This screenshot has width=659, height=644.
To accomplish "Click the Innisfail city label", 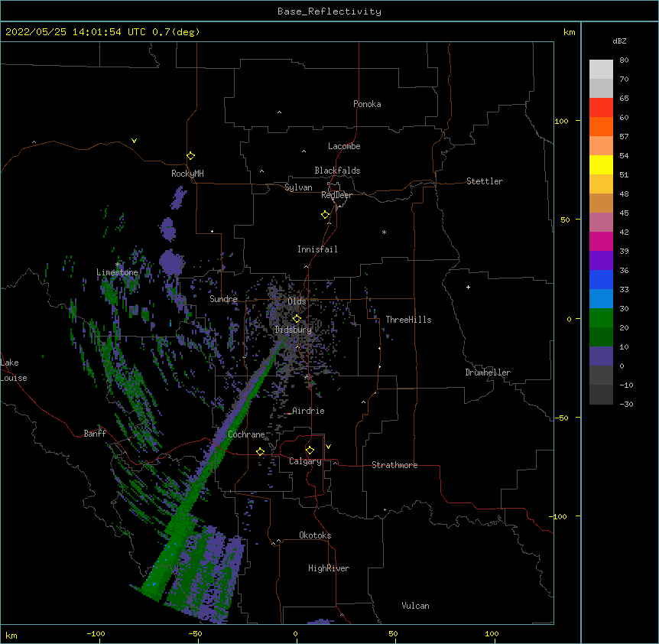I will click(317, 249).
